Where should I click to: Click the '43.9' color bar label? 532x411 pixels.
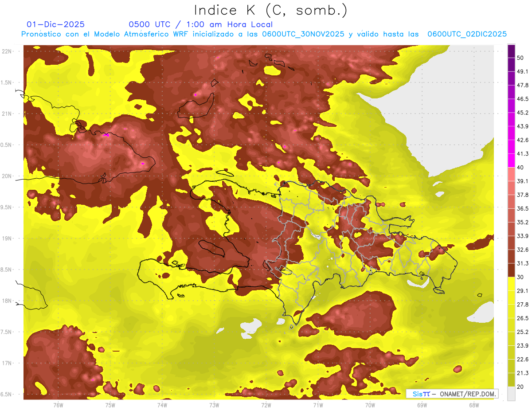[523, 126]
